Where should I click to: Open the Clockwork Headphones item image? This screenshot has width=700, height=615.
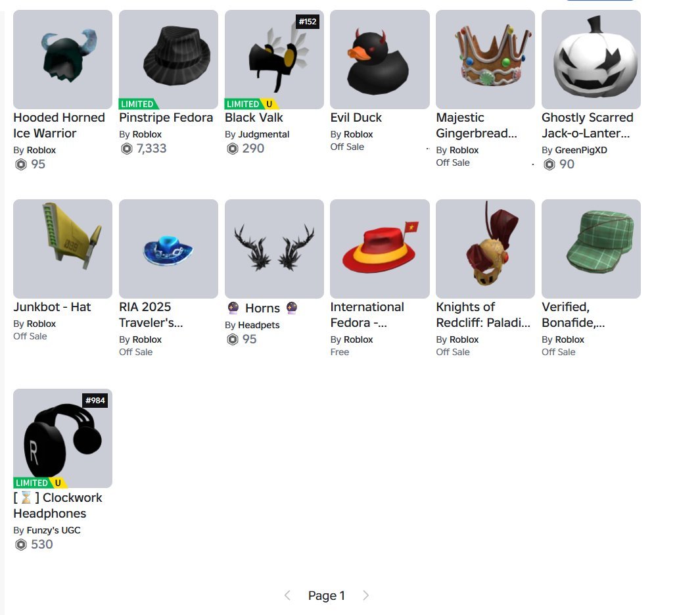(62, 438)
